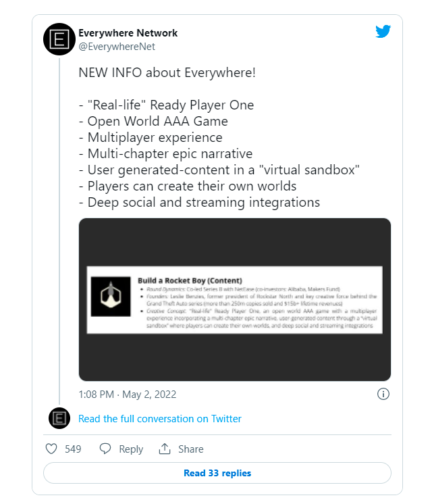Open the embedded tweet image
Viewport: 432px width, 504px height.
pyautogui.click(x=235, y=299)
